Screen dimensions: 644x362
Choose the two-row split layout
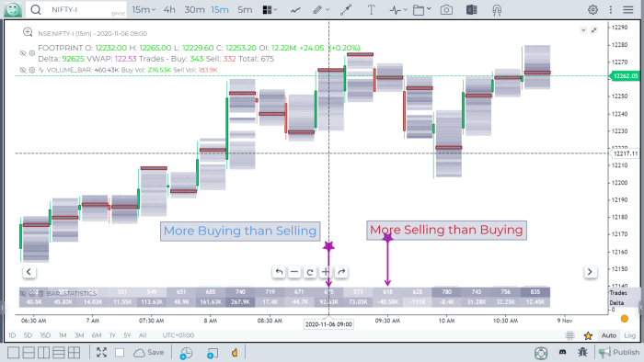point(29,353)
